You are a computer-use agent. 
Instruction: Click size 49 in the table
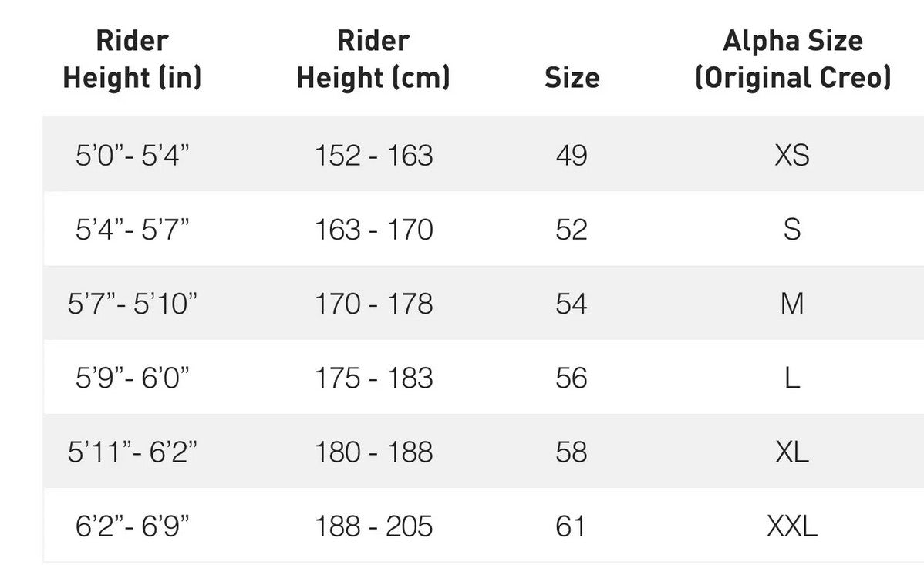click(x=572, y=156)
